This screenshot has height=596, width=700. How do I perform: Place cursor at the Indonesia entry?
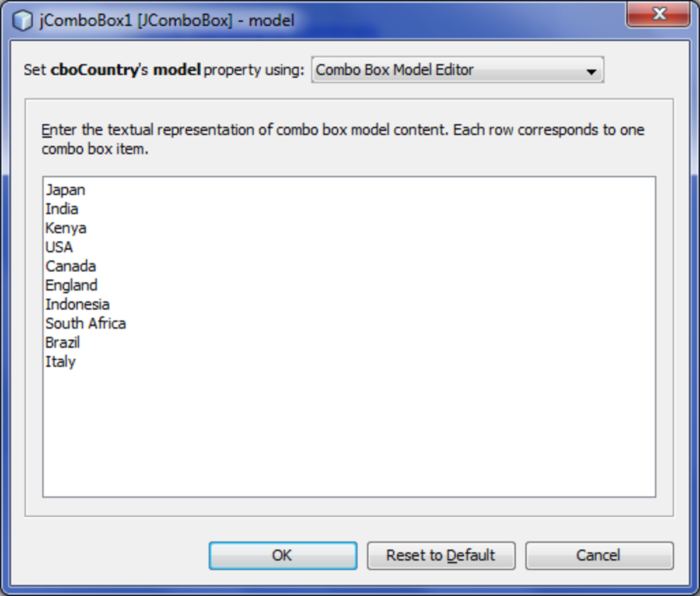78,304
